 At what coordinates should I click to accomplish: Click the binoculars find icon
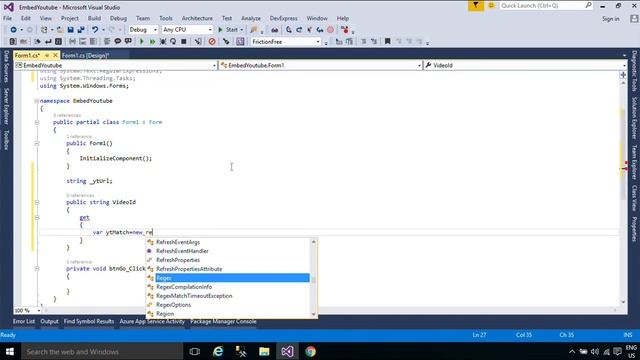(275, 30)
